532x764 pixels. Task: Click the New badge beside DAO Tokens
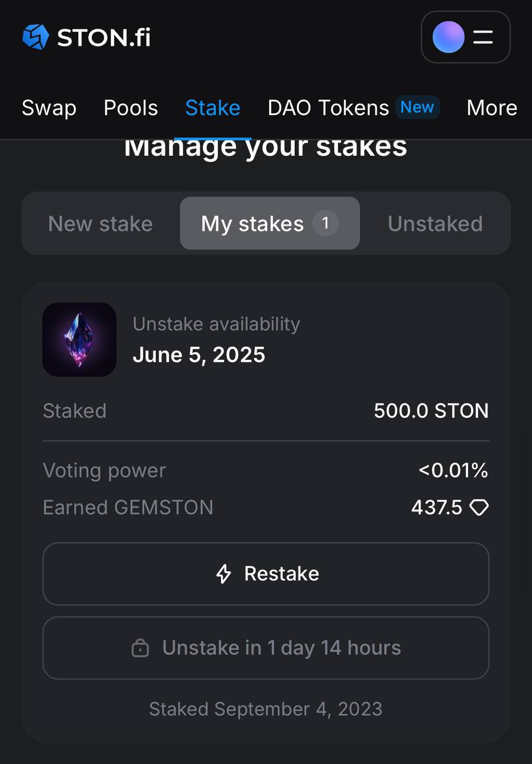[417, 107]
